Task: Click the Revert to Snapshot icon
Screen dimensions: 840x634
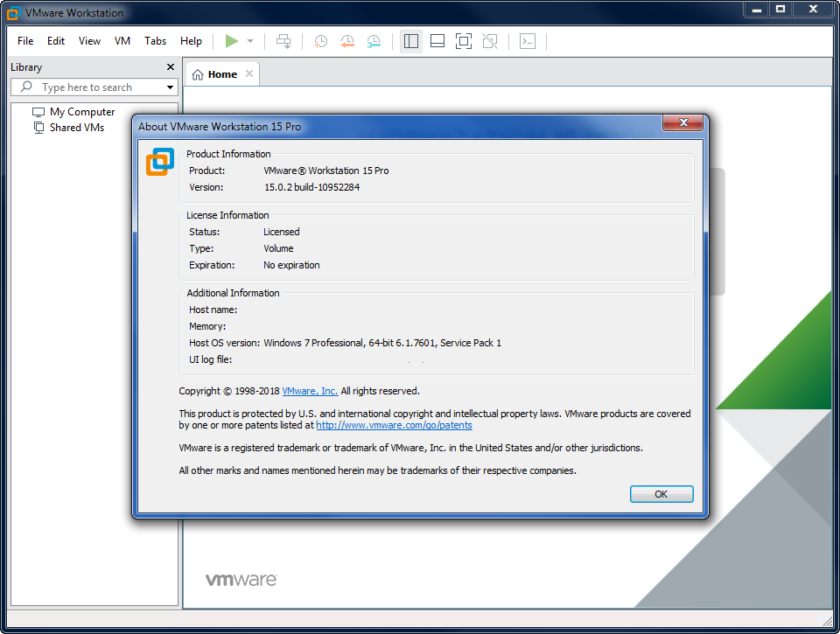Action: 347,41
